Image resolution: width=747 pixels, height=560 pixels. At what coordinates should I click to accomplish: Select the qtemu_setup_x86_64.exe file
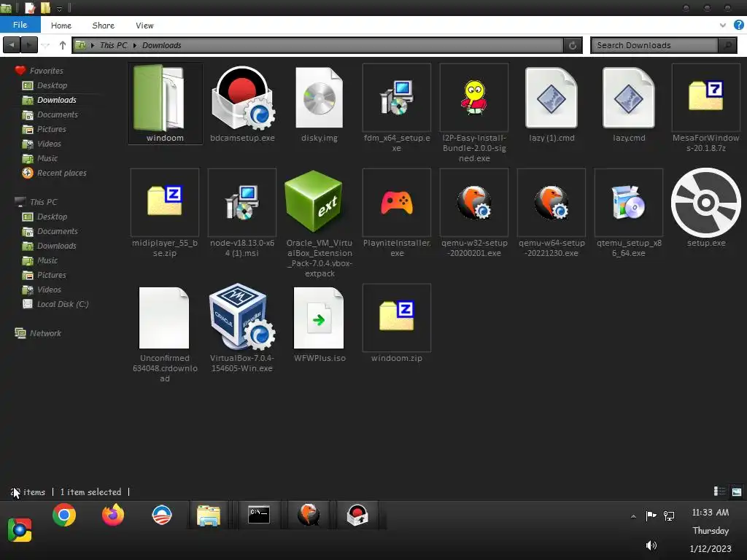tap(628, 203)
